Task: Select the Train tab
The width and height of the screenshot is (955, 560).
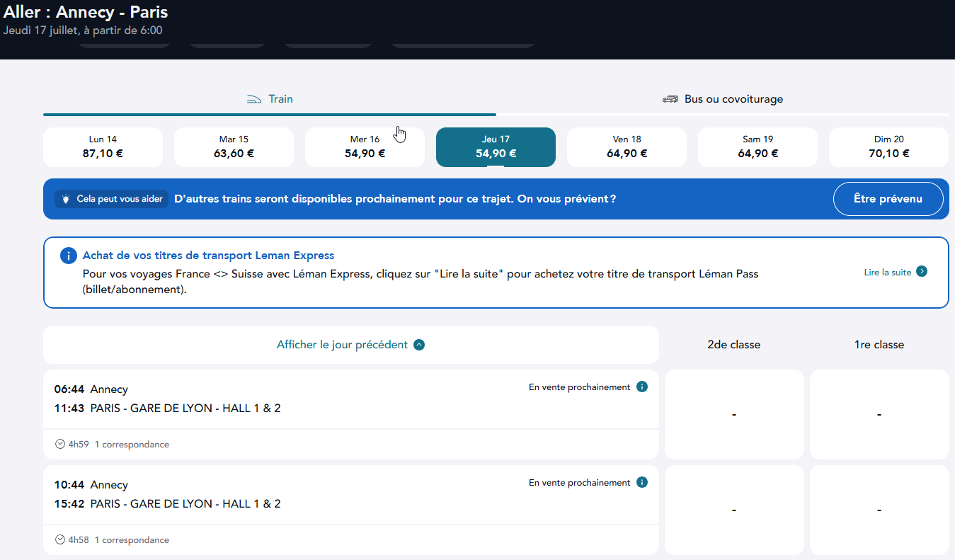Action: click(x=270, y=100)
